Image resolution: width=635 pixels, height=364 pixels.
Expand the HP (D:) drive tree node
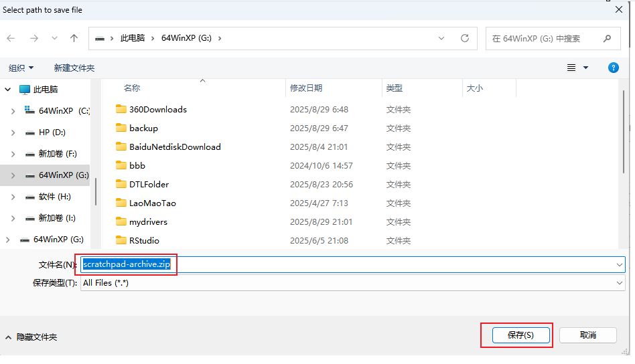13,132
